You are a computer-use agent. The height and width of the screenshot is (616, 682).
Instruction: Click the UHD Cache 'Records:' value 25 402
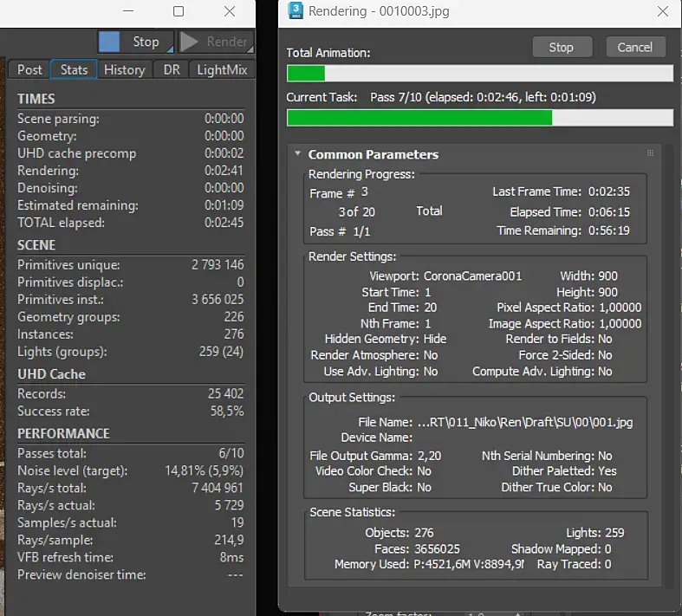(x=225, y=393)
